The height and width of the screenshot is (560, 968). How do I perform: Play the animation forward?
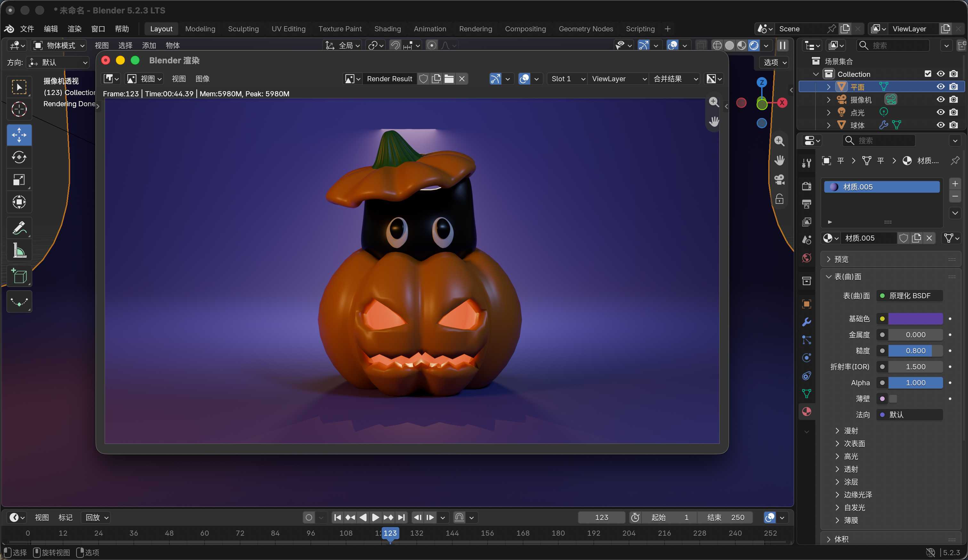click(375, 517)
